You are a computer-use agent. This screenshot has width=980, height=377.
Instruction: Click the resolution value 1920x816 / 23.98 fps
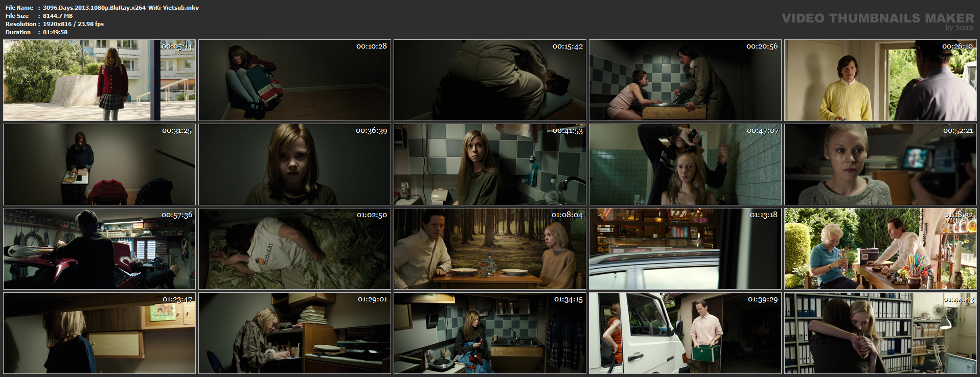[x=73, y=24]
